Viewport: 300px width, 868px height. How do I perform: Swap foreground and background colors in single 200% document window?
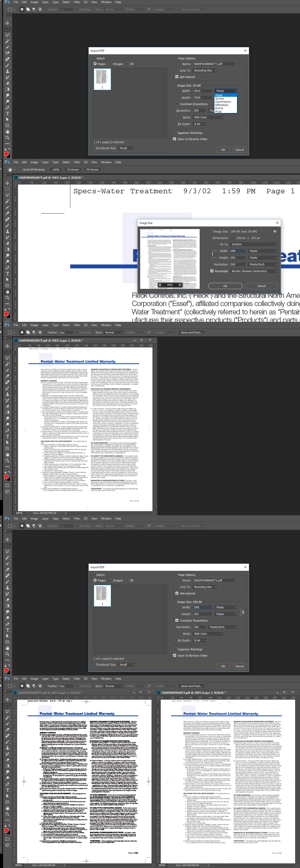click(x=9, y=472)
